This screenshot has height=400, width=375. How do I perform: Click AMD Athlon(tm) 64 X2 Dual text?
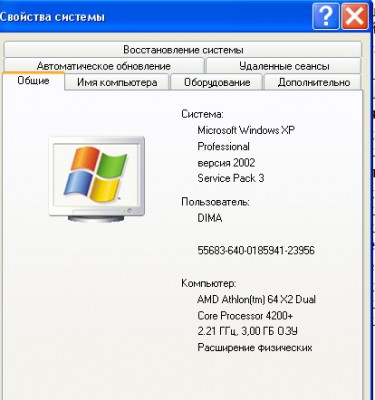coord(256,299)
